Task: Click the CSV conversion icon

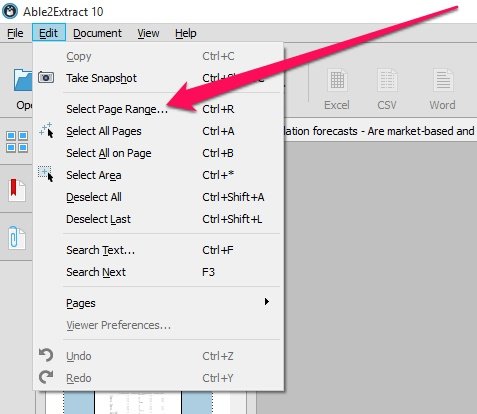Action: 387,80
